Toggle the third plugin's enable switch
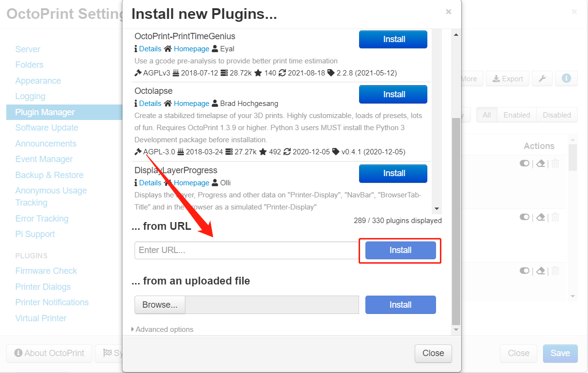Screen dimensions: 588x373 [x=525, y=271]
